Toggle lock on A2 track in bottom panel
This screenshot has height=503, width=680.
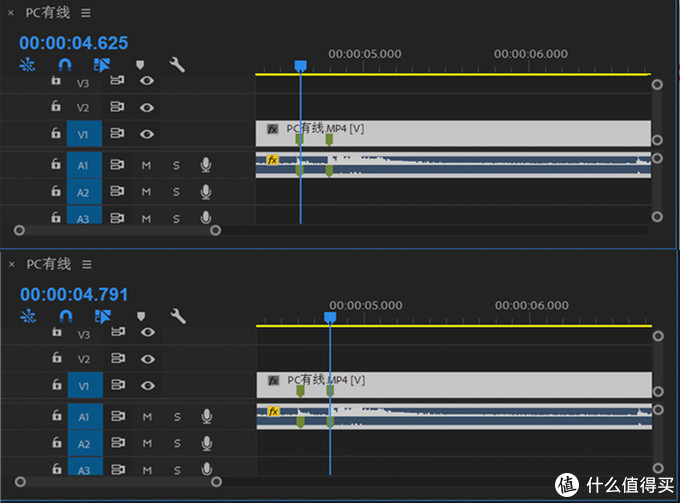57,442
